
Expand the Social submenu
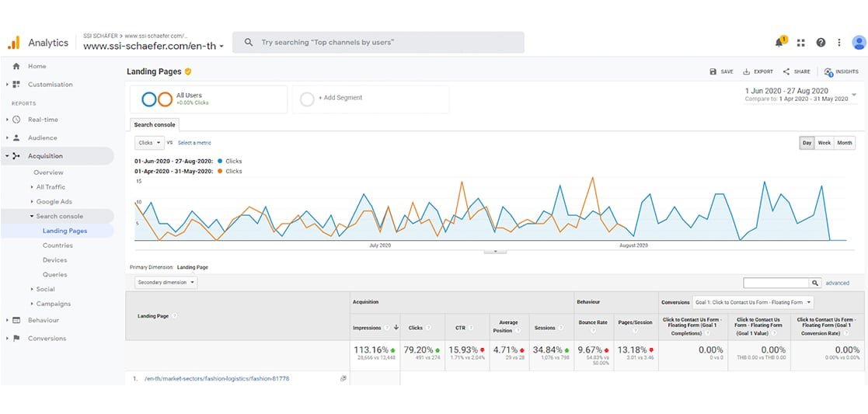(x=32, y=289)
